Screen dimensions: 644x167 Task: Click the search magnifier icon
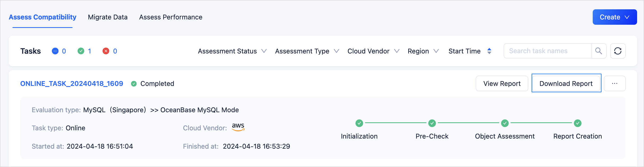coord(598,51)
